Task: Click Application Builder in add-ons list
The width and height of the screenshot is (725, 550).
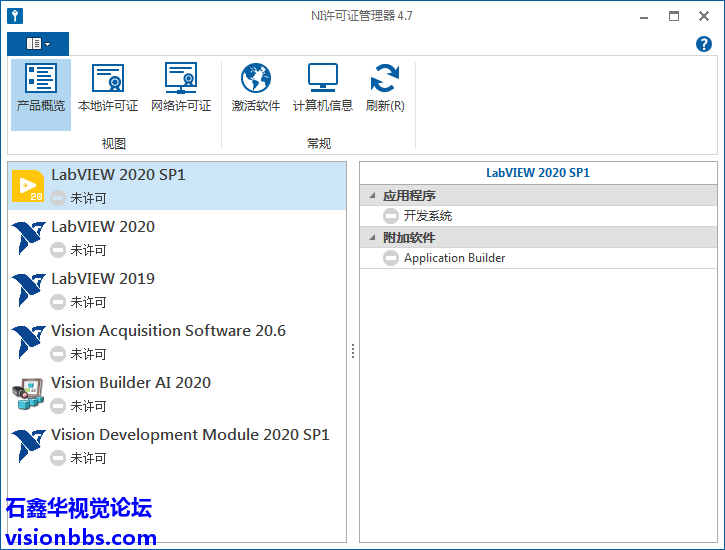Action: click(454, 258)
